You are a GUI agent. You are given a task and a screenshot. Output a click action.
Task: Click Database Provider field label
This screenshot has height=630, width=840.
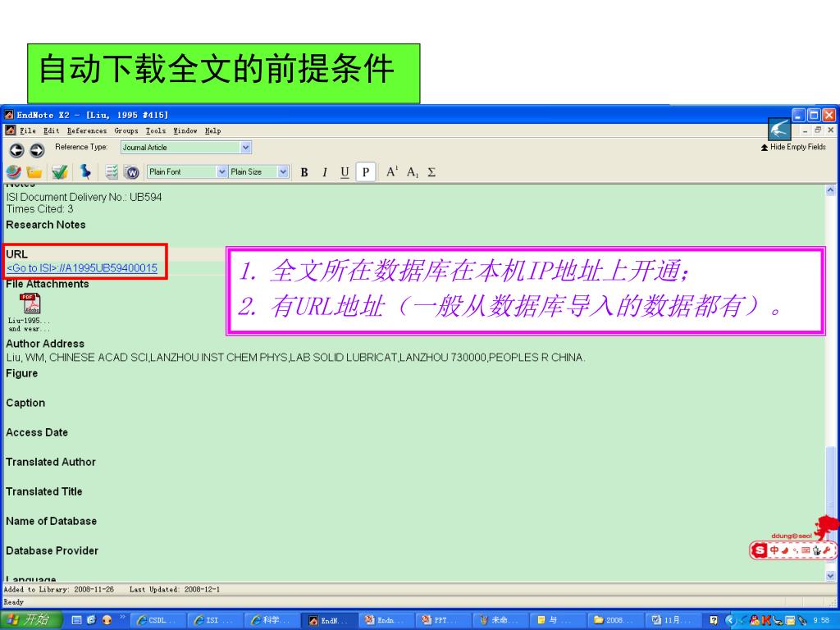(x=52, y=550)
